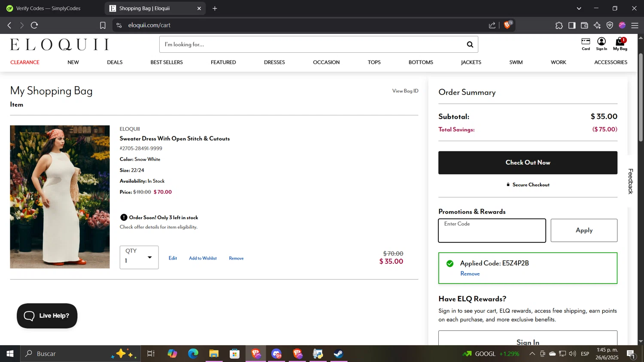
Task: Open the ACCESSORIES menu
Action: (611, 62)
